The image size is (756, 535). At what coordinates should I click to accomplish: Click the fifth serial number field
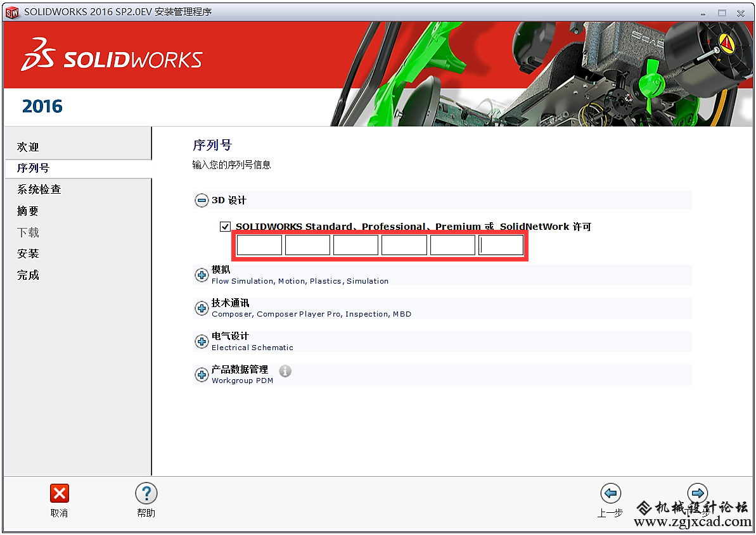(452, 245)
